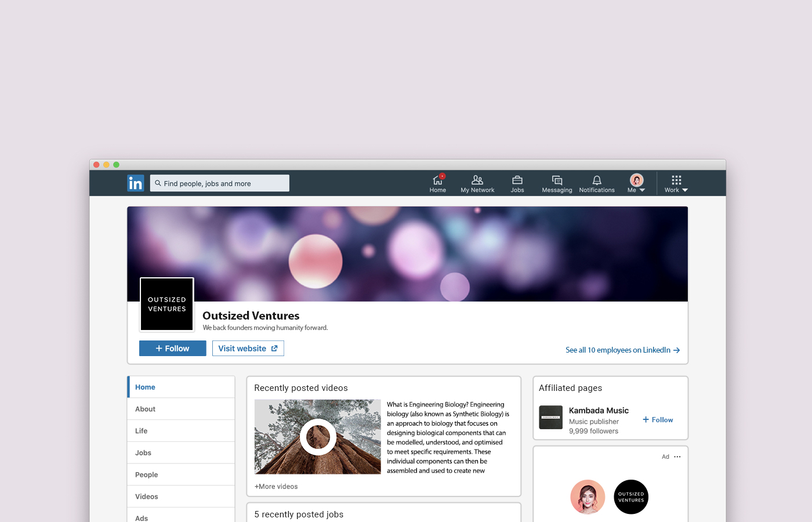812x522 pixels.
Task: Click the Outsized Ventures company logo
Action: click(167, 304)
